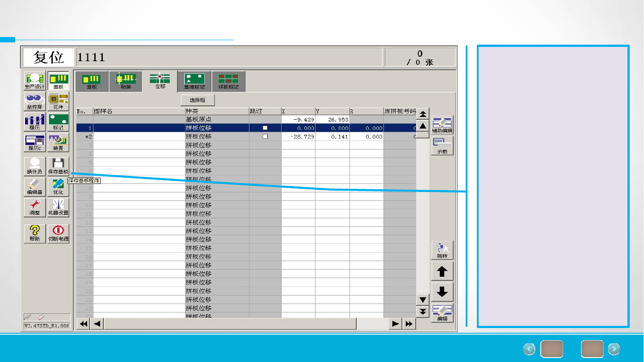The height and width of the screenshot is (362, 644).
Task: Click the 0 / 0 张 board counter
Action: 420,58
